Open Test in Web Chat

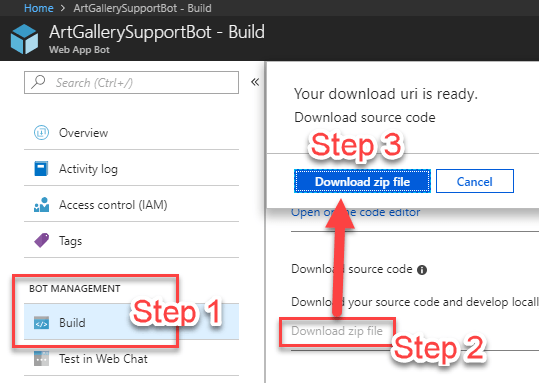(131, 359)
